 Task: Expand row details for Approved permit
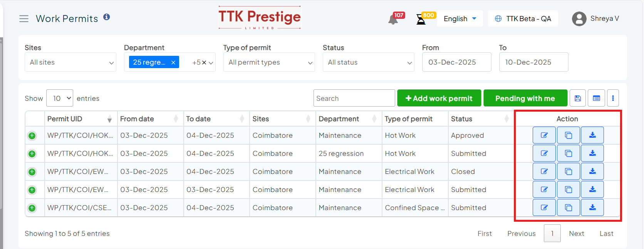tap(32, 135)
